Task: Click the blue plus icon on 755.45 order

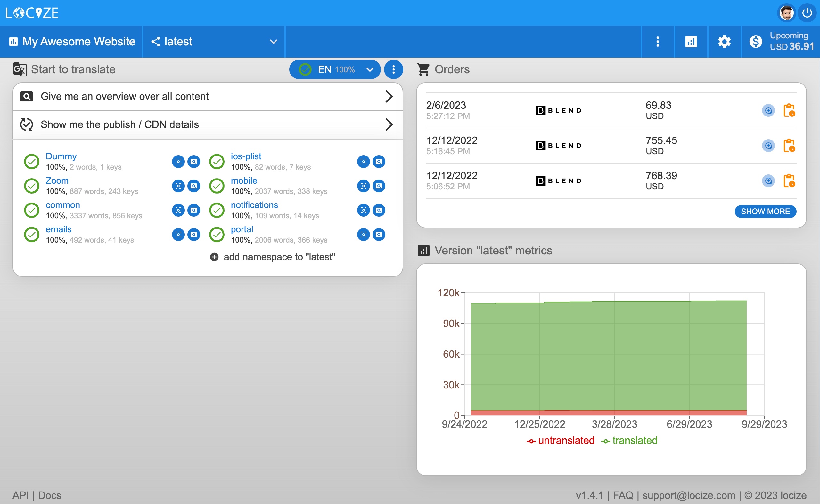Action: [x=768, y=146]
